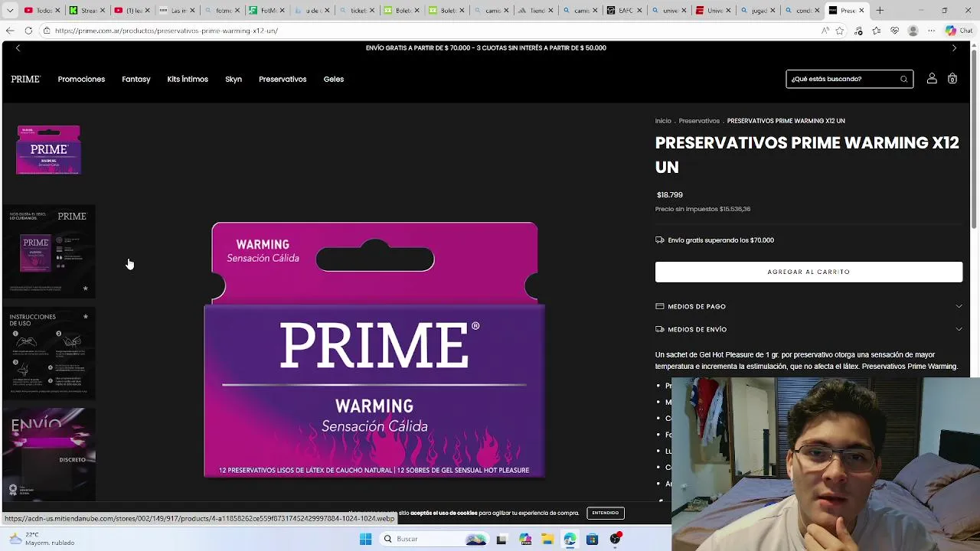
Task: Show next announcement with right arrow
Action: tap(954, 47)
